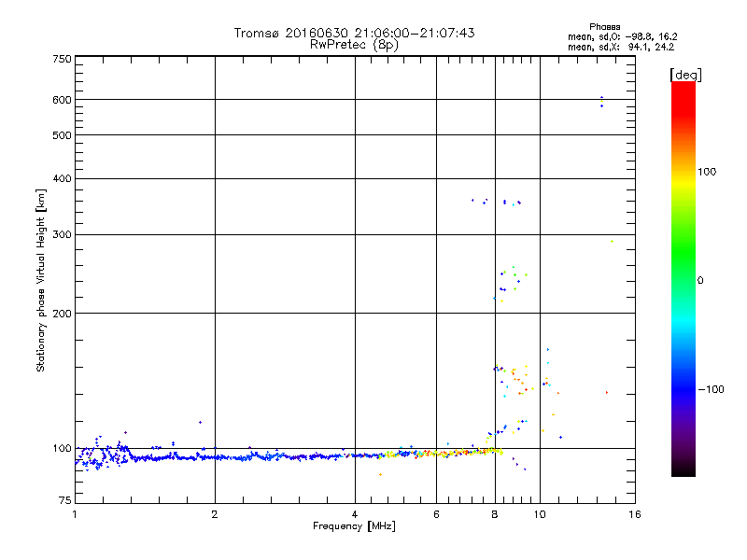This screenshot has width=747, height=560.
Task: Click the '200' y-axis tick label
Action: (x=62, y=314)
